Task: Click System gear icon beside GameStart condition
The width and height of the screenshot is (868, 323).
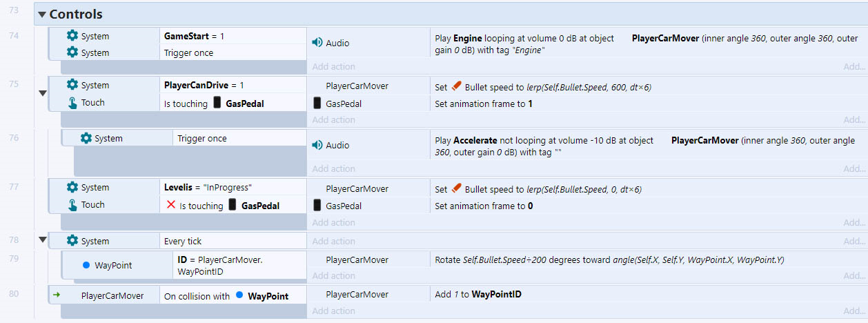Action: point(72,36)
